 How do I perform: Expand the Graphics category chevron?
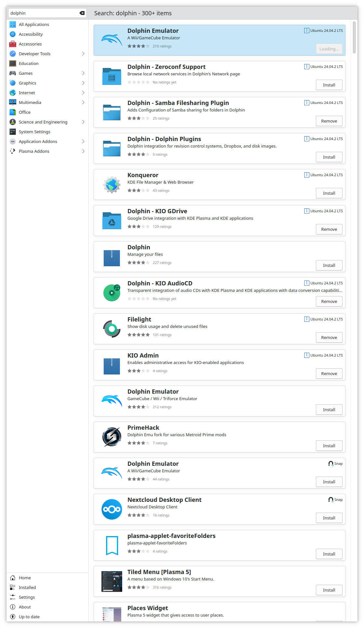[83, 83]
